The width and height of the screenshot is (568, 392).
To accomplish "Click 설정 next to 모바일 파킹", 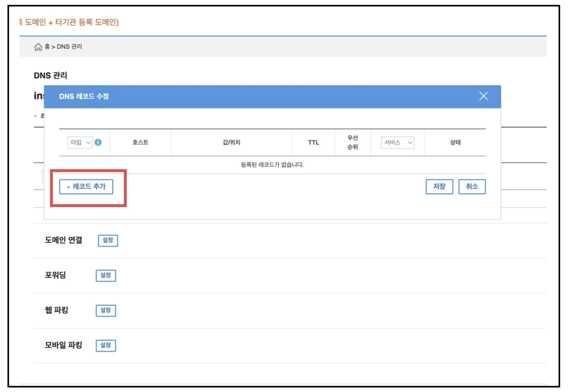I will point(106,345).
